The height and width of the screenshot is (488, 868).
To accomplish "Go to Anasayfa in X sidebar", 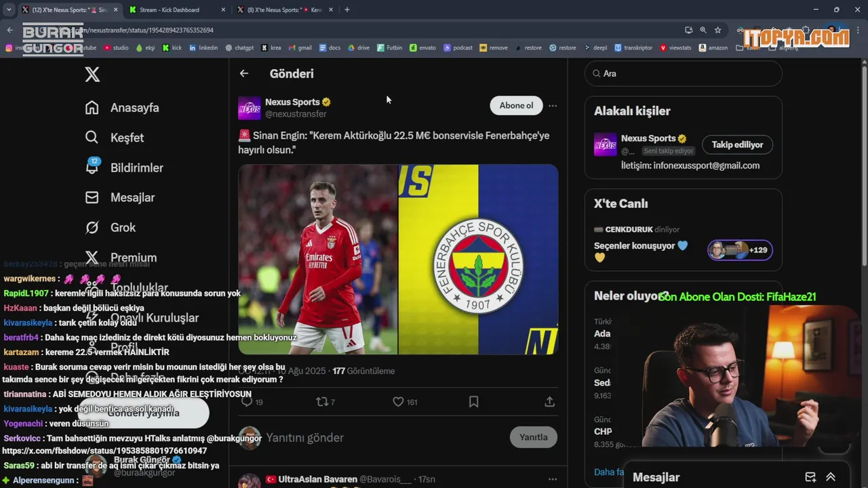I will tap(122, 108).
